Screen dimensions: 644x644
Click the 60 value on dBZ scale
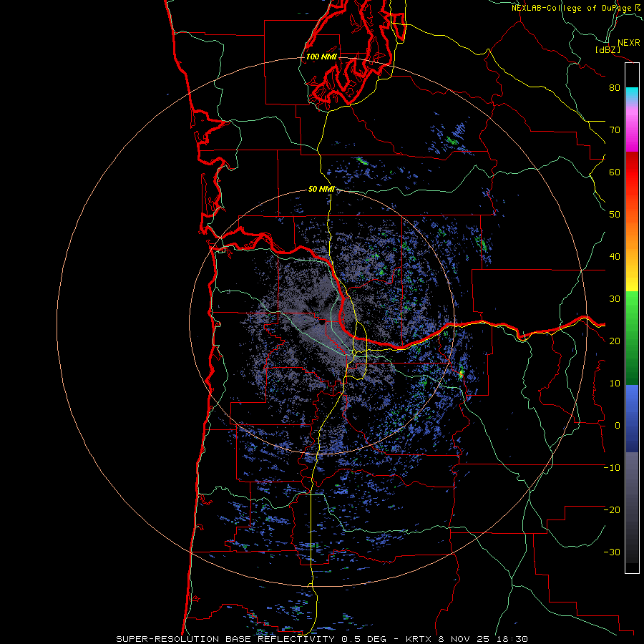pyautogui.click(x=615, y=172)
